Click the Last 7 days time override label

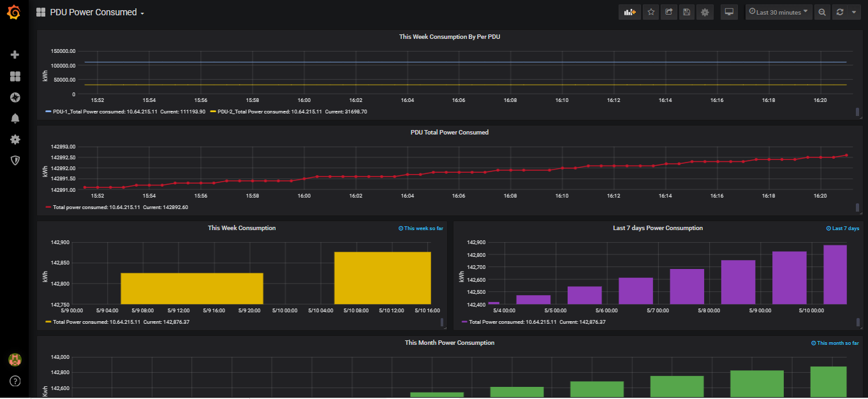(x=842, y=228)
